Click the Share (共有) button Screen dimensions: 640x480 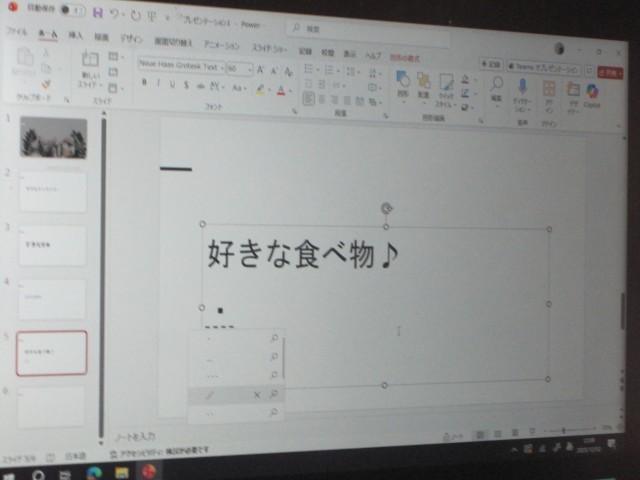coord(609,72)
